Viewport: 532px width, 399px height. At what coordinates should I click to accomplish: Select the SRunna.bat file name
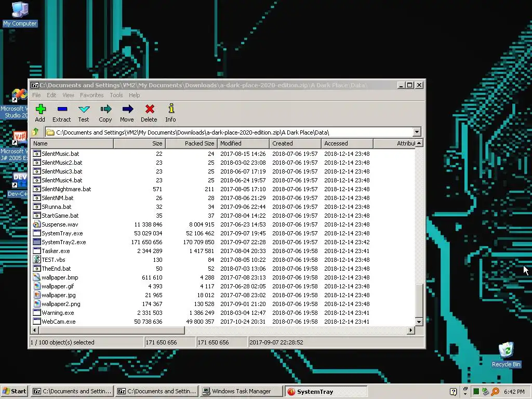[x=56, y=207]
